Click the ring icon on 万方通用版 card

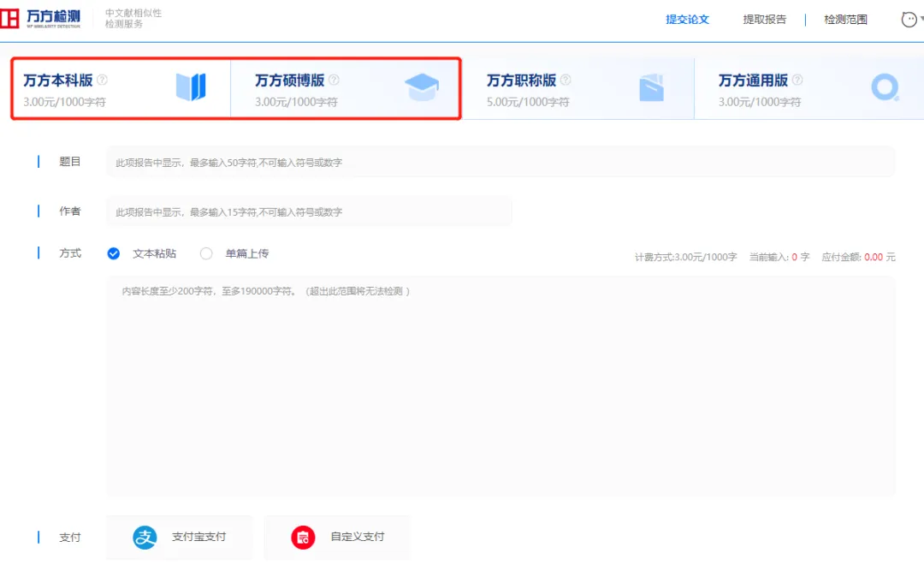pos(884,86)
